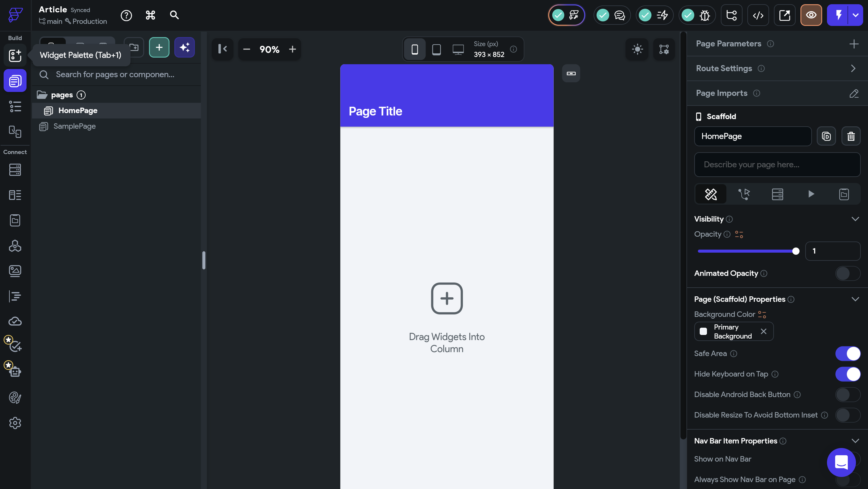Screen dimensions: 868x489
Task: Enable Disable Android Back Button switch
Action: click(x=847, y=395)
